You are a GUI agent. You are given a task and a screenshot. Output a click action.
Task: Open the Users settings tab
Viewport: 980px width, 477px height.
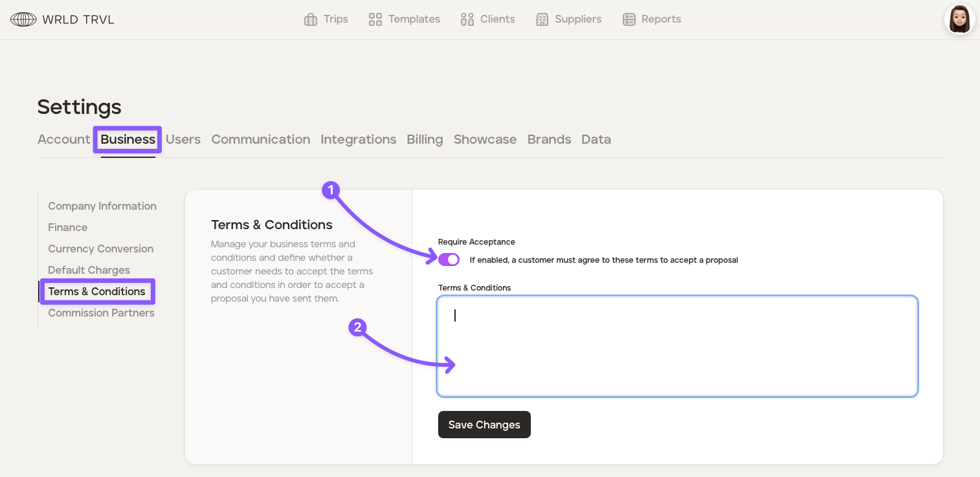[183, 139]
